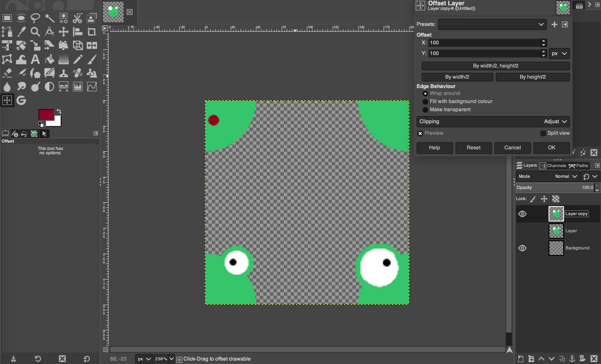Screen dimensions: 601x364
Task: Open the zoom percentage dropdown in status bar
Action: pos(172,359)
